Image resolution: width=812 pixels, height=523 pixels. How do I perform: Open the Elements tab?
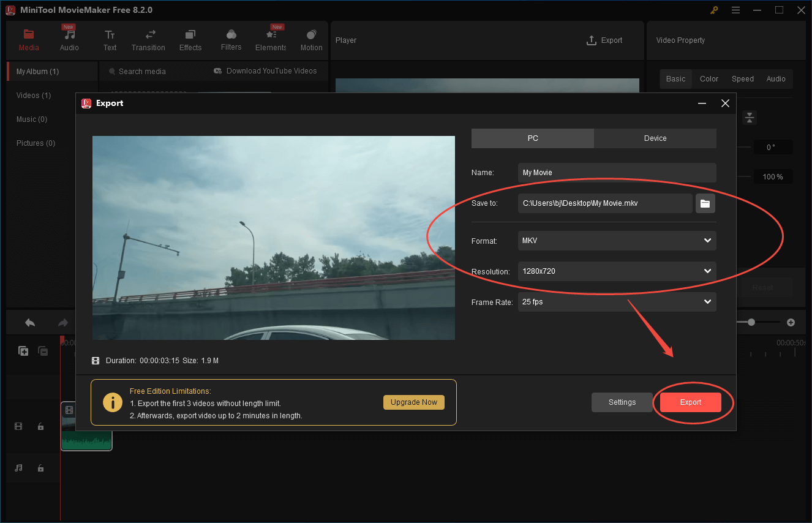pos(271,40)
